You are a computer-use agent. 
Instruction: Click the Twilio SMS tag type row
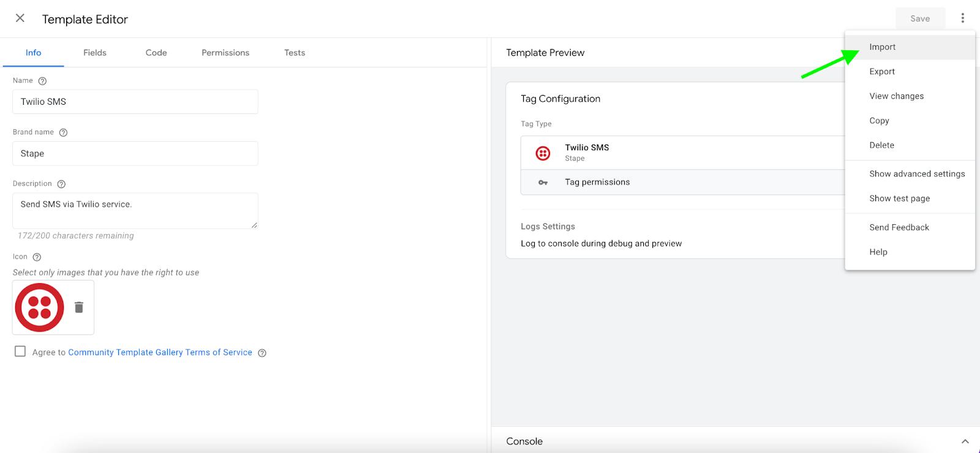coord(682,153)
